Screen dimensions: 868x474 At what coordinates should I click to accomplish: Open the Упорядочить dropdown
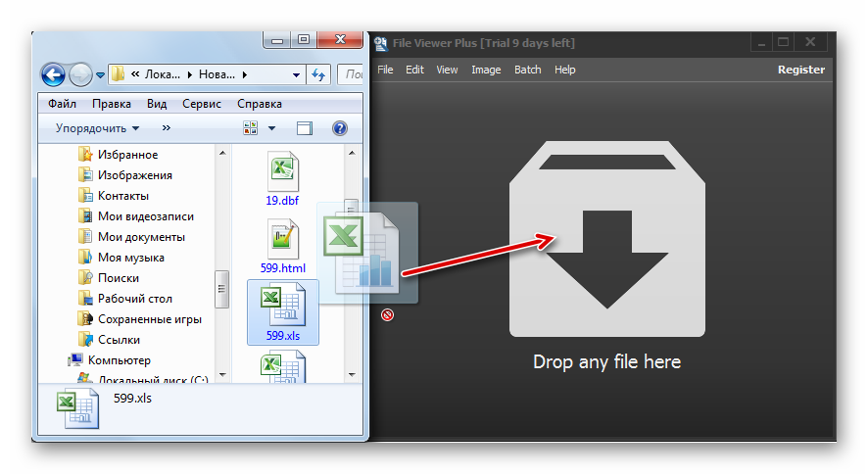point(97,128)
